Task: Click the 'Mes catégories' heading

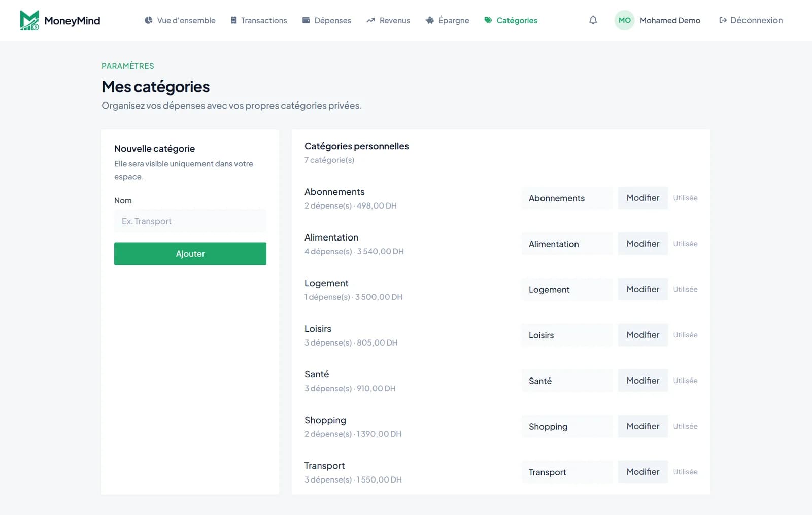Action: click(155, 87)
